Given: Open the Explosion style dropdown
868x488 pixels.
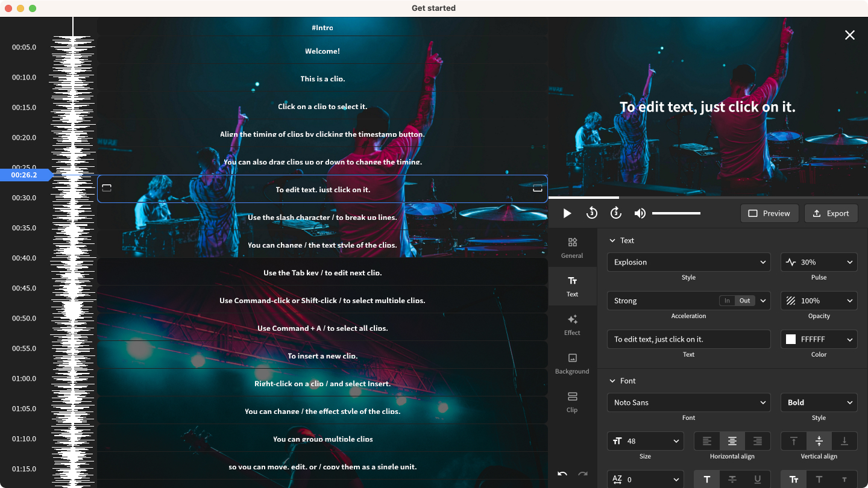Looking at the screenshot, I should 688,262.
